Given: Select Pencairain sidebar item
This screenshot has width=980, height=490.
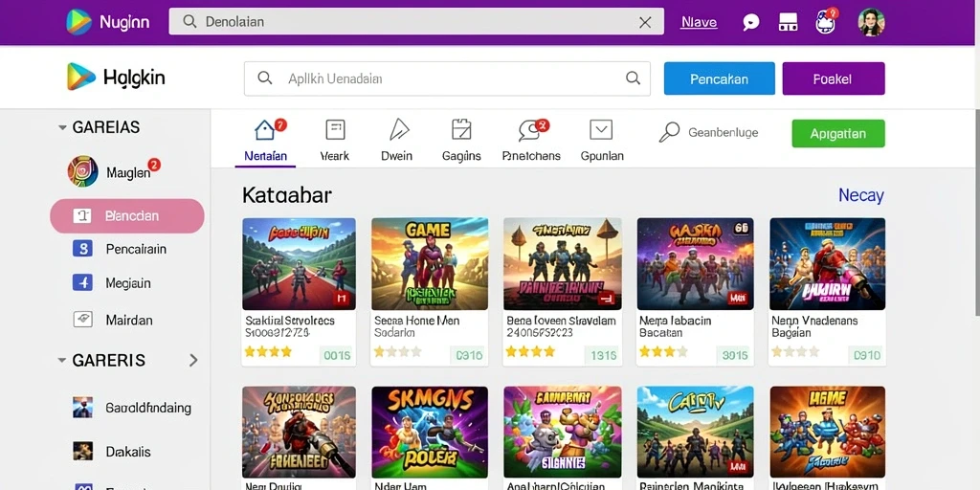Looking at the screenshot, I should (x=119, y=250).
